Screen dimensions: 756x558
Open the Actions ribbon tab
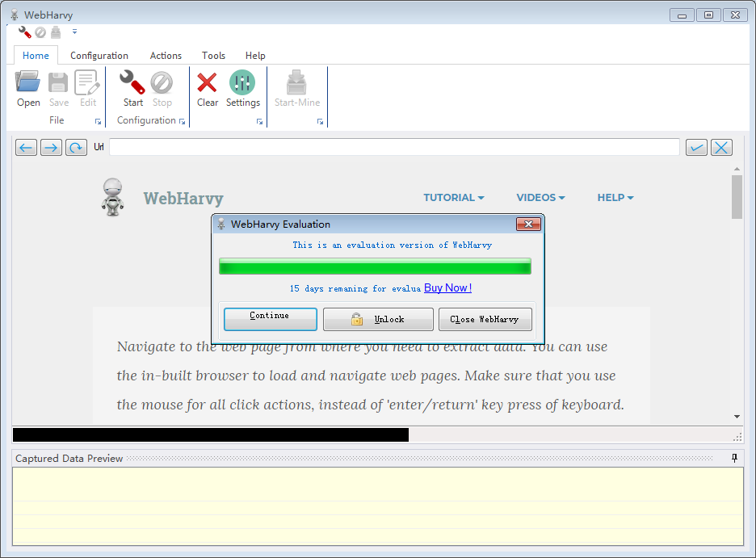click(x=166, y=56)
